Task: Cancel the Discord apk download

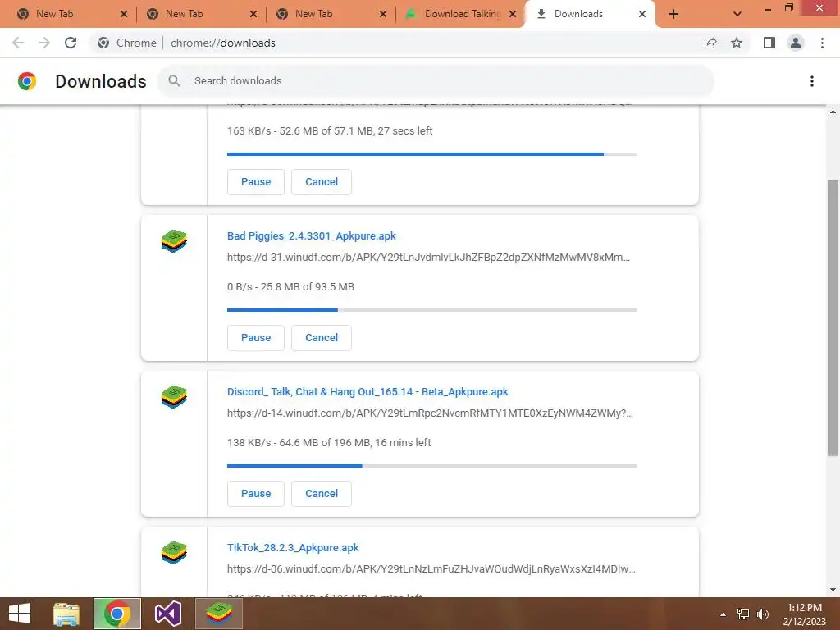Action: pos(322,493)
